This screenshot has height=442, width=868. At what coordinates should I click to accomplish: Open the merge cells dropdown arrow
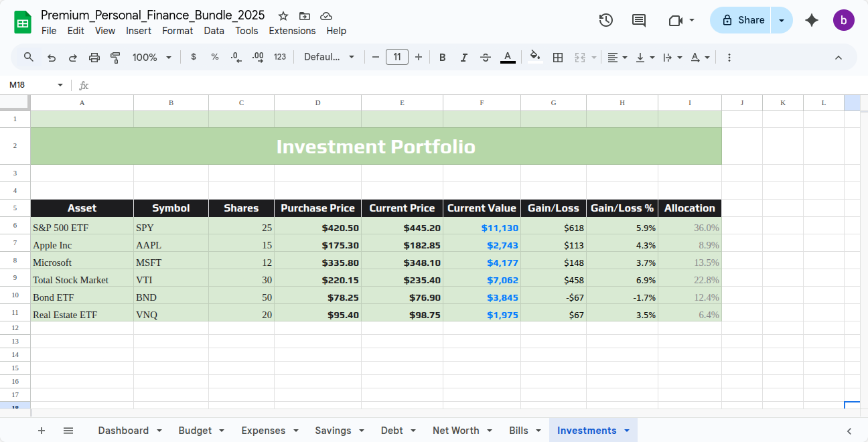[594, 58]
